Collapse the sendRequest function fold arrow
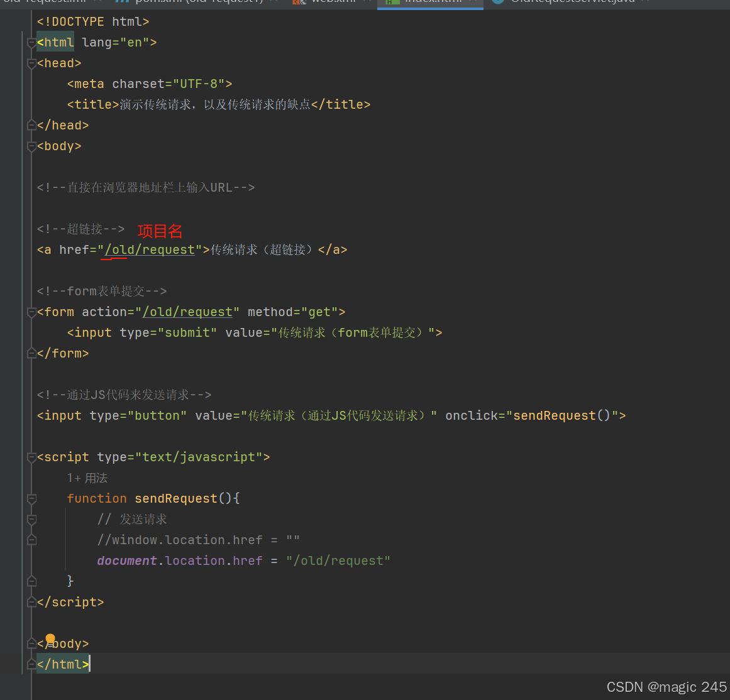 click(30, 499)
